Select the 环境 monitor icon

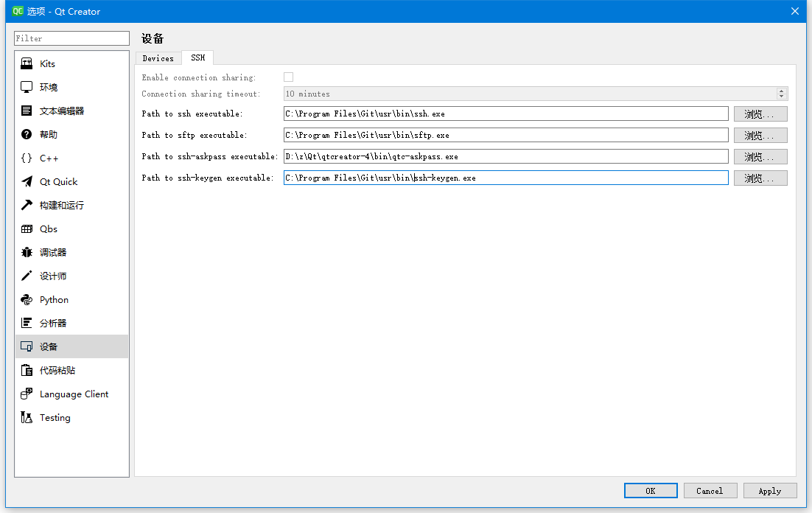(27, 87)
